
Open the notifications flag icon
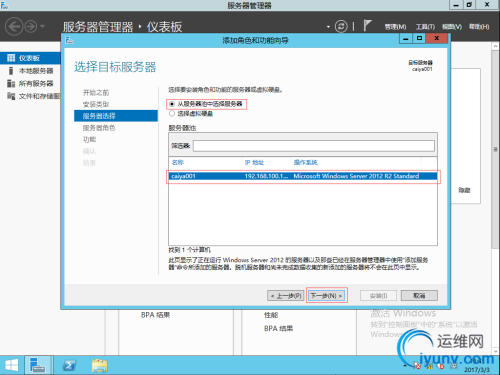tap(367, 26)
